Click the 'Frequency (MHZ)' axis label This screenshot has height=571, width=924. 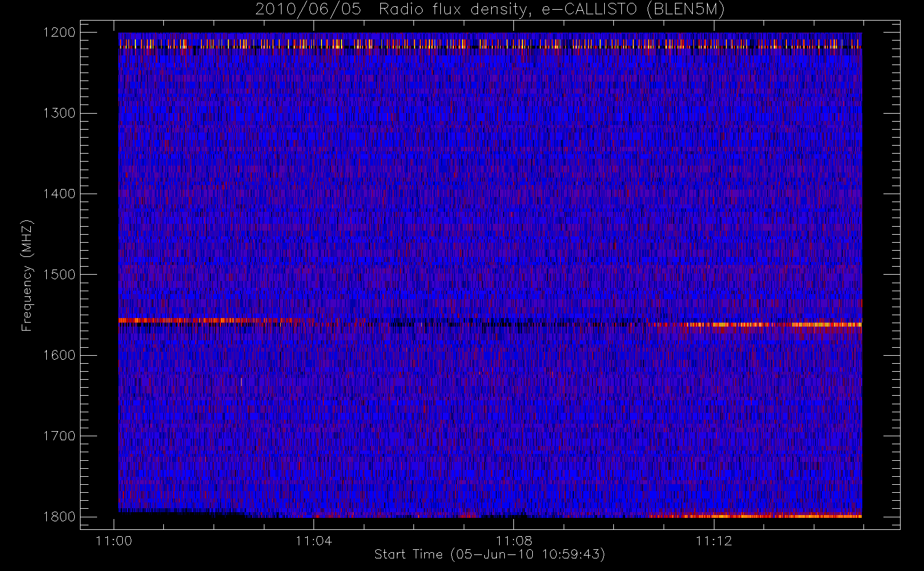click(26, 276)
